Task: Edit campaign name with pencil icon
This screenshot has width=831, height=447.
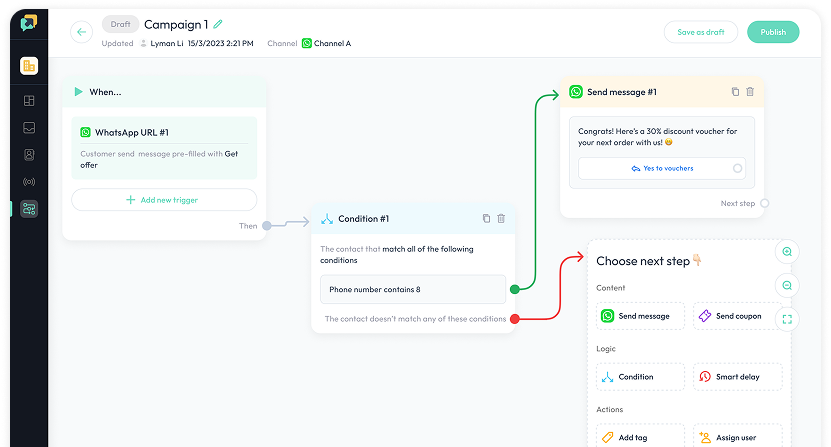Action: pos(218,24)
